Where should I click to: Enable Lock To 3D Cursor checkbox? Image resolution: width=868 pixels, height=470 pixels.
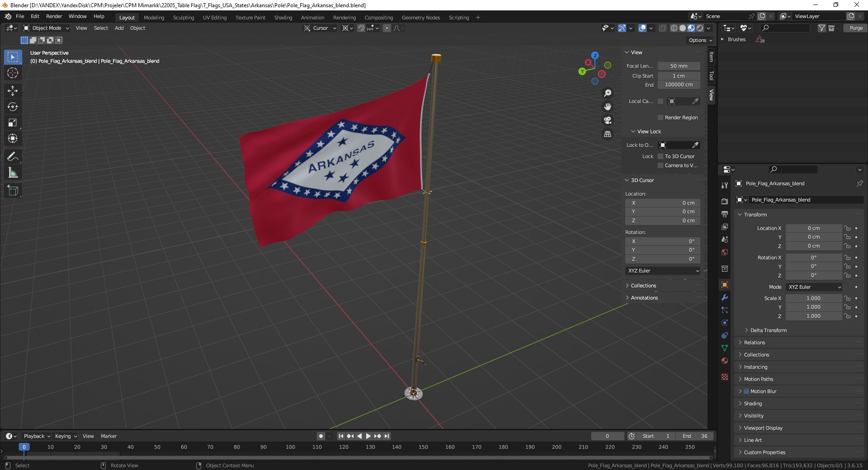coord(660,156)
